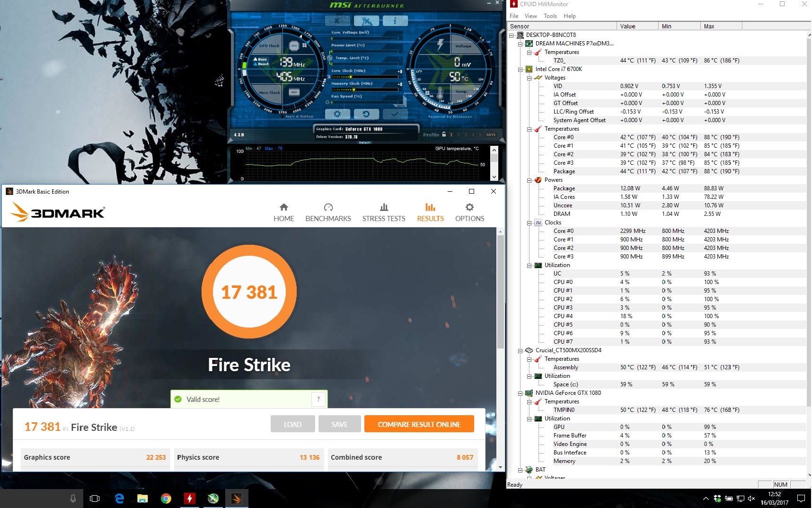Click the MEM chip icon in Afterburner gauge
This screenshot has width=812, height=508.
(294, 92)
